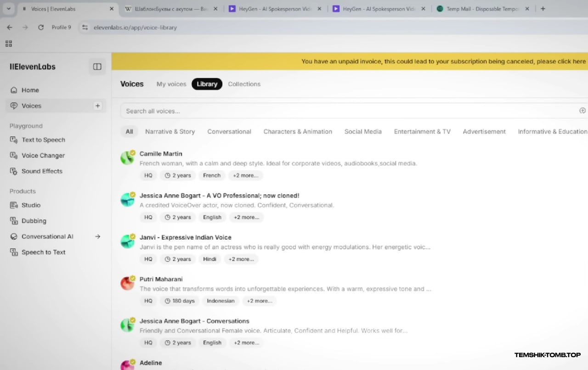Click Adeline voice avatar
Image resolution: width=588 pixels, height=370 pixels.
click(x=127, y=365)
